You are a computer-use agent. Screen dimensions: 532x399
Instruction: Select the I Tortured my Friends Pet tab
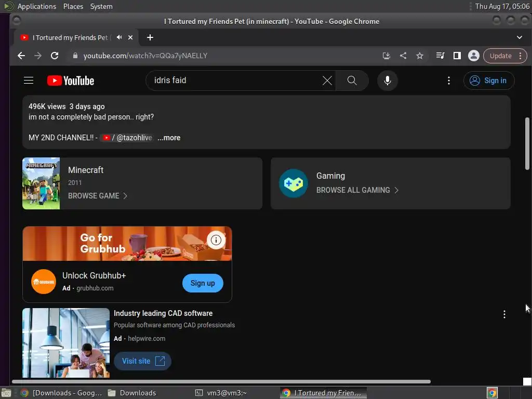pos(70,37)
